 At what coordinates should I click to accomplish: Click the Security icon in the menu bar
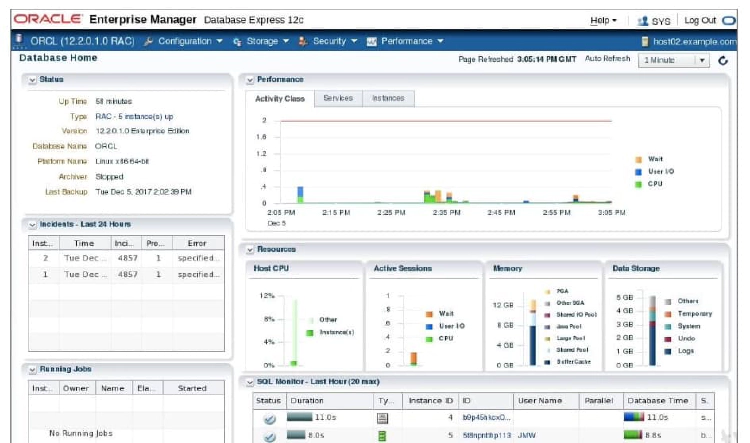click(303, 42)
